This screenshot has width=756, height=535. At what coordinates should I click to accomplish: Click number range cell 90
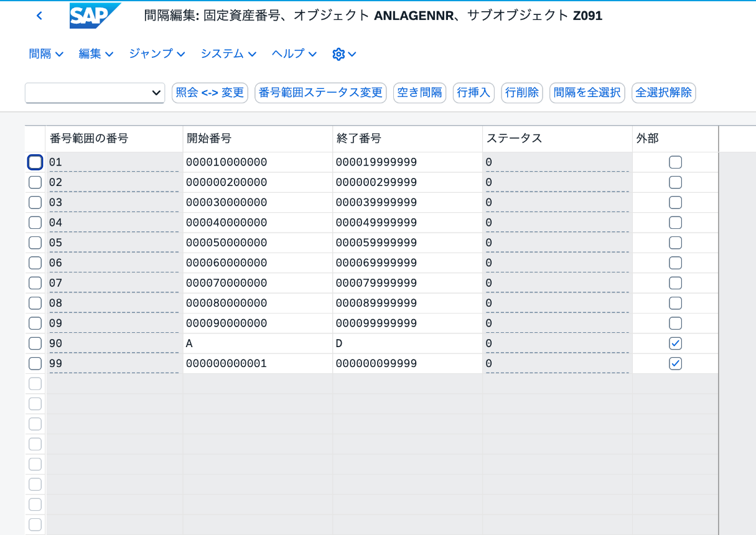(114, 343)
